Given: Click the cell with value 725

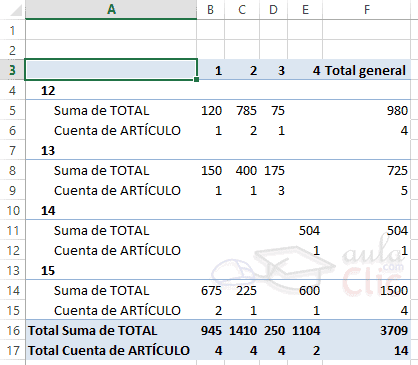Looking at the screenshot, I should [x=367, y=171].
